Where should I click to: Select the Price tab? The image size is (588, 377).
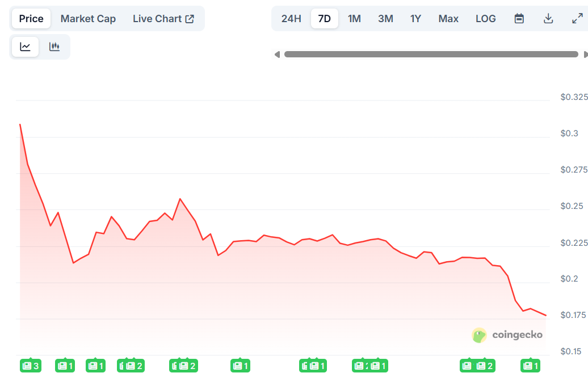tap(31, 18)
